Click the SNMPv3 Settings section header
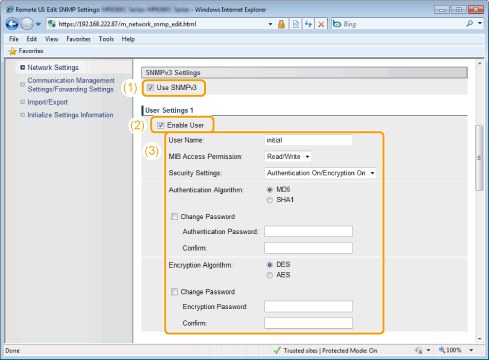The image size is (489, 360). 304,73
